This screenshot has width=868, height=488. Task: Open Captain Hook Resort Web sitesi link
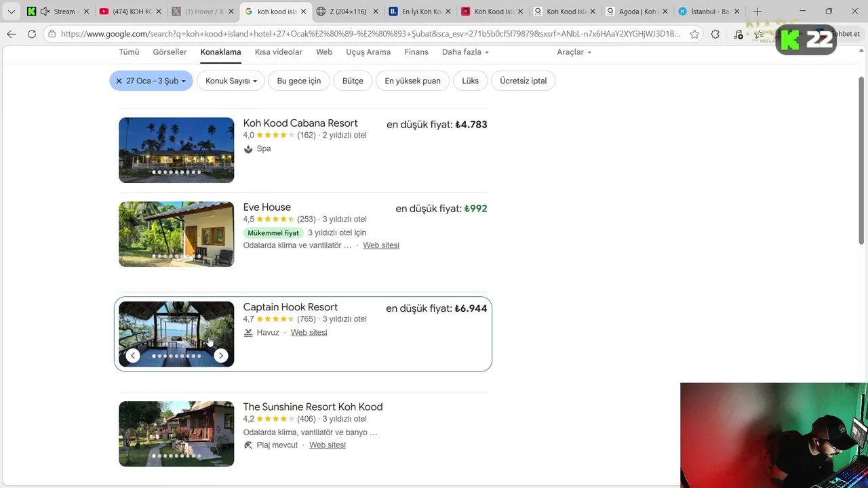(309, 333)
